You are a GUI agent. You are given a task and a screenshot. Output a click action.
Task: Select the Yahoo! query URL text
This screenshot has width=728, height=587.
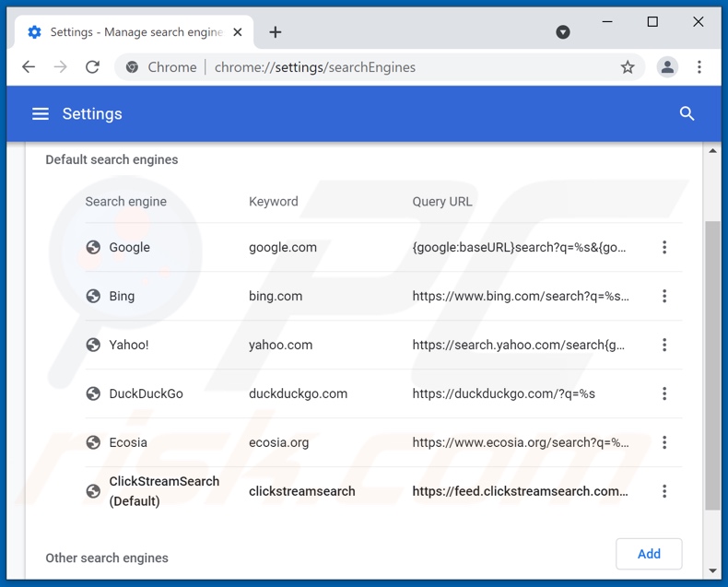519,345
